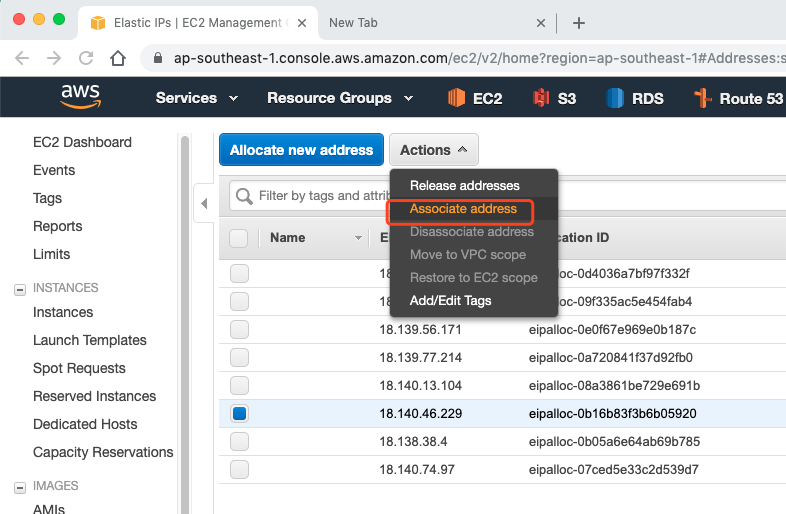Select cell eipalloc-08a3861be729e691b
This screenshot has width=786, height=514.
[614, 386]
